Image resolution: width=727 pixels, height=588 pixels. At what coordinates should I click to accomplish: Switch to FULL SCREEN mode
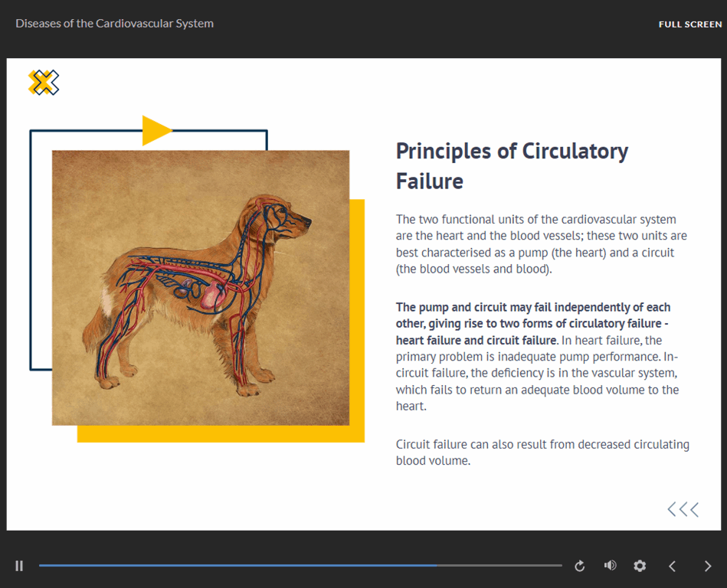coord(690,24)
